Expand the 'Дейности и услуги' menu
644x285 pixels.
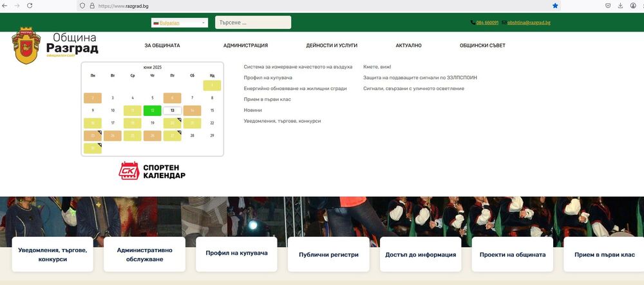click(x=332, y=46)
